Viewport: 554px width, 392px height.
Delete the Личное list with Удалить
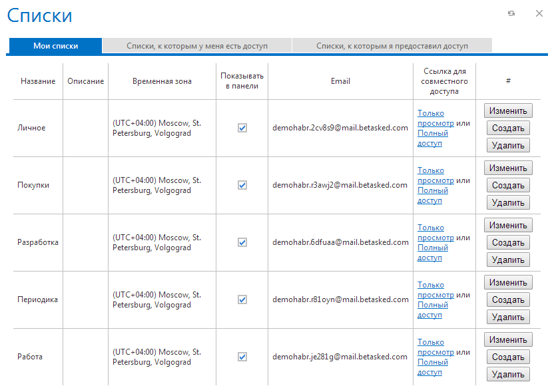[508, 146]
